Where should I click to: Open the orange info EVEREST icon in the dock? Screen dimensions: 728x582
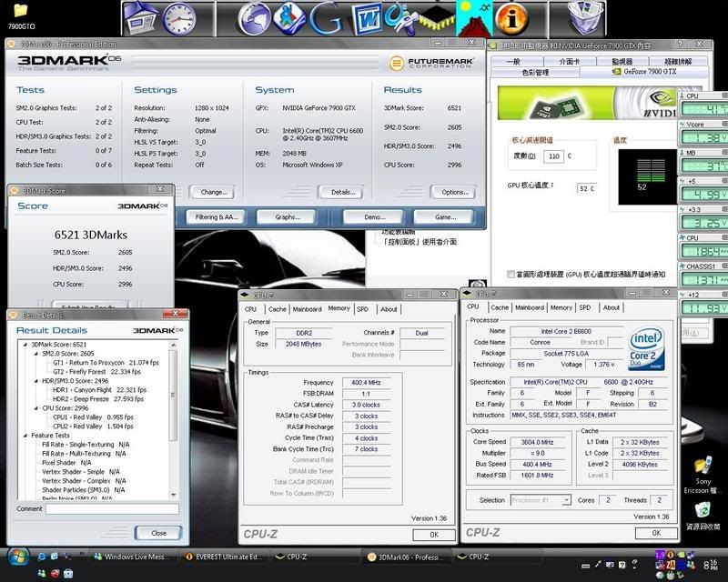[x=511, y=18]
